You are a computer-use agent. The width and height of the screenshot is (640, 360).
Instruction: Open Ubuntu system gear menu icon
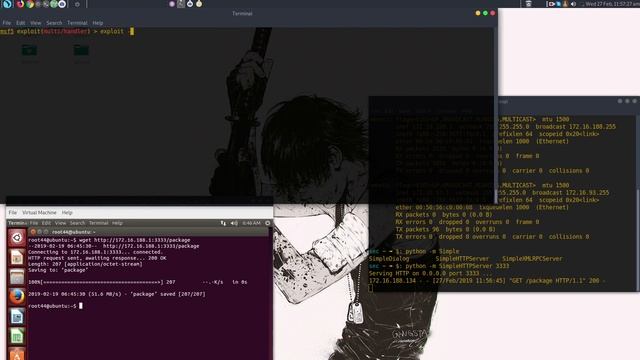tap(268, 223)
